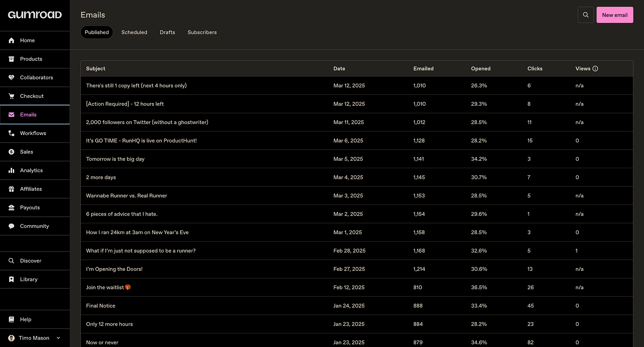Viewport: 644px width, 347px height.
Task: Open the "2 more days" email
Action: point(356,177)
